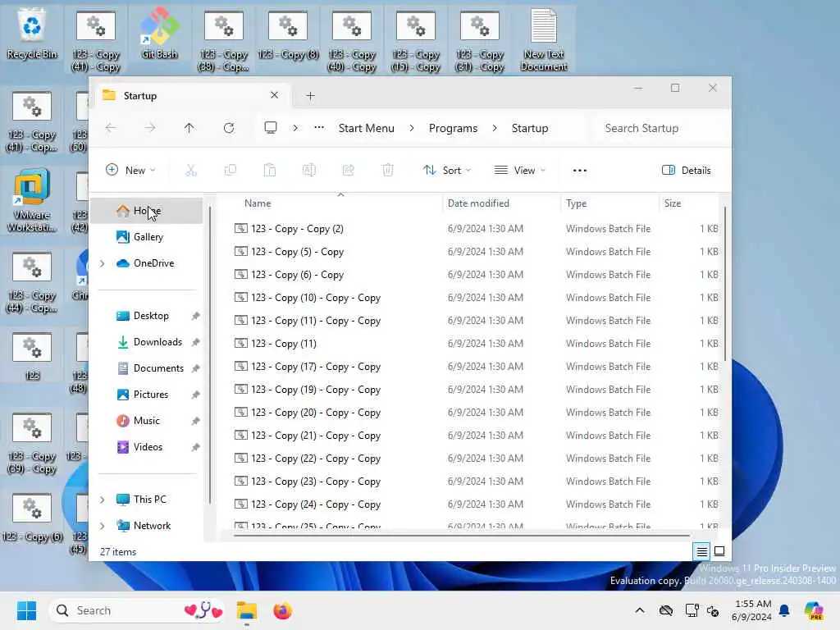Click the horizontal scrollbar of the file list
The height and width of the screenshot is (630, 840).
(x=461, y=535)
